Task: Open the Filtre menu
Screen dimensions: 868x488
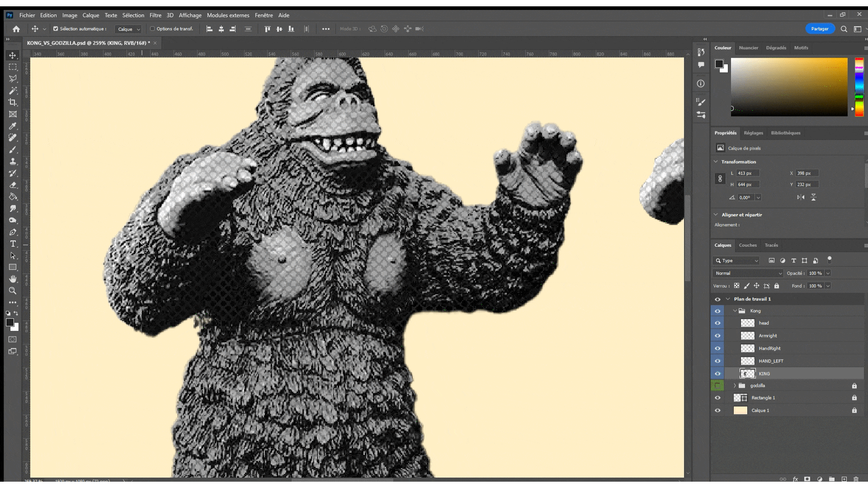Action: (x=155, y=15)
